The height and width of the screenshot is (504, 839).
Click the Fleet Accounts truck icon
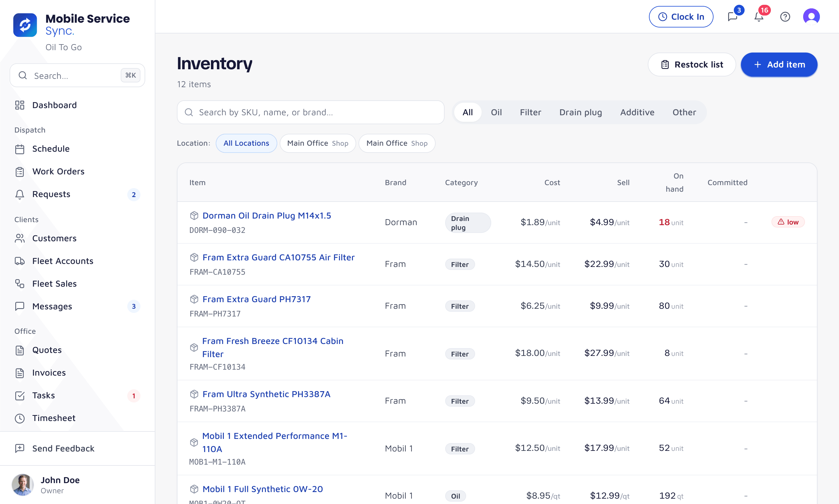coord(20,261)
